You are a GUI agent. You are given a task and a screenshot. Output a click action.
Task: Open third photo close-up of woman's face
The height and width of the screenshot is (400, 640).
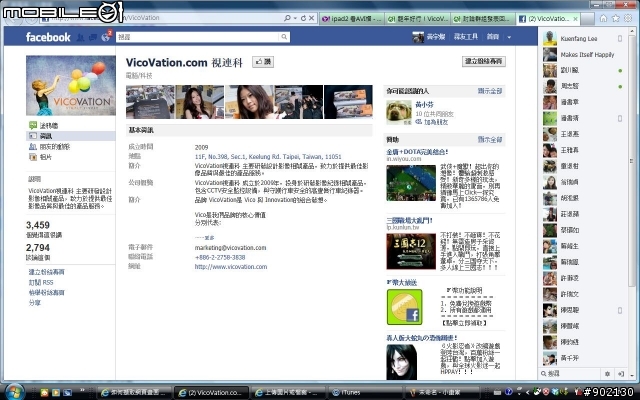pyautogui.click(x=249, y=102)
